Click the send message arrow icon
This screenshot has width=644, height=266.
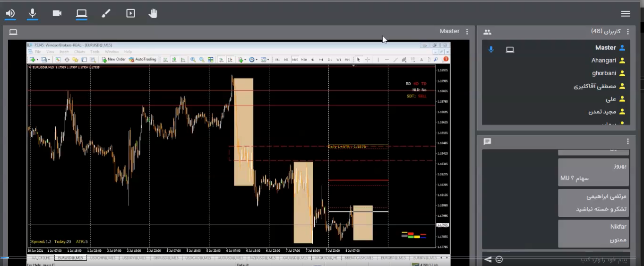coord(488,259)
